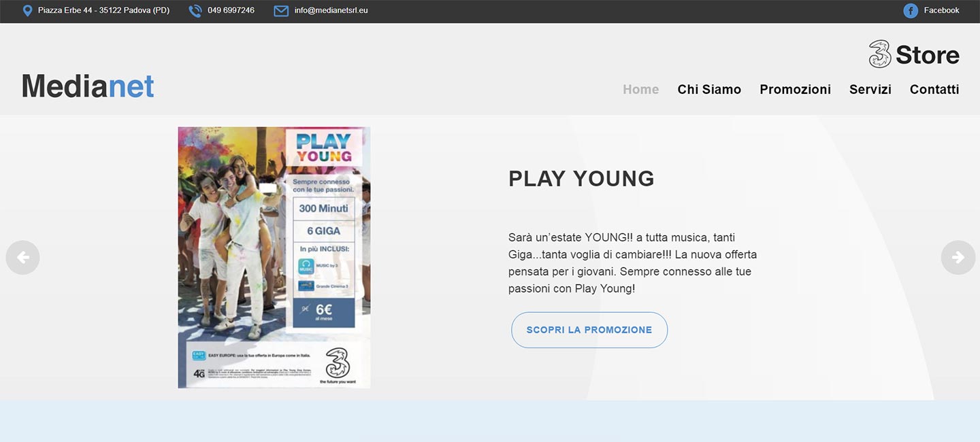Image resolution: width=980 pixels, height=442 pixels.
Task: Click the phone number 049 6997246
Action: pyautogui.click(x=231, y=11)
